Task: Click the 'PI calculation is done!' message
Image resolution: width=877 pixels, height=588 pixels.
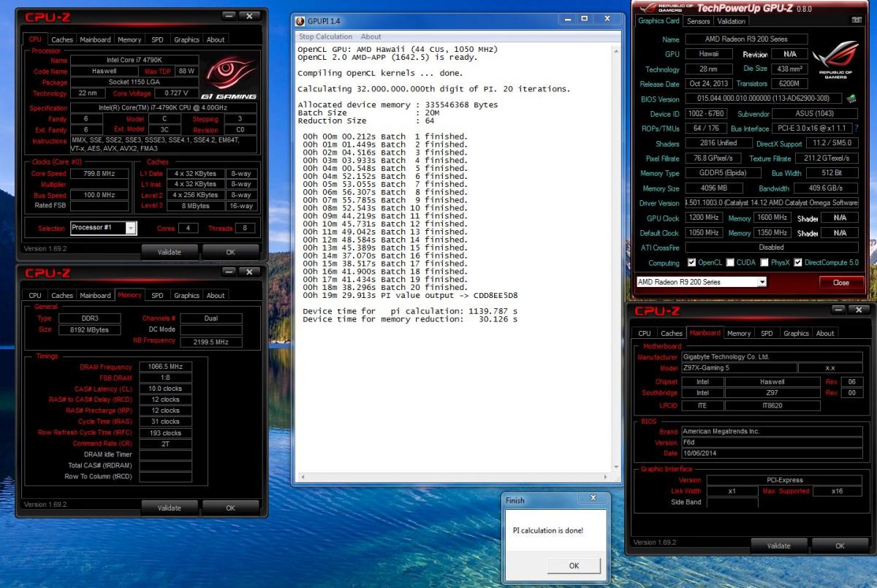Action: 548,530
